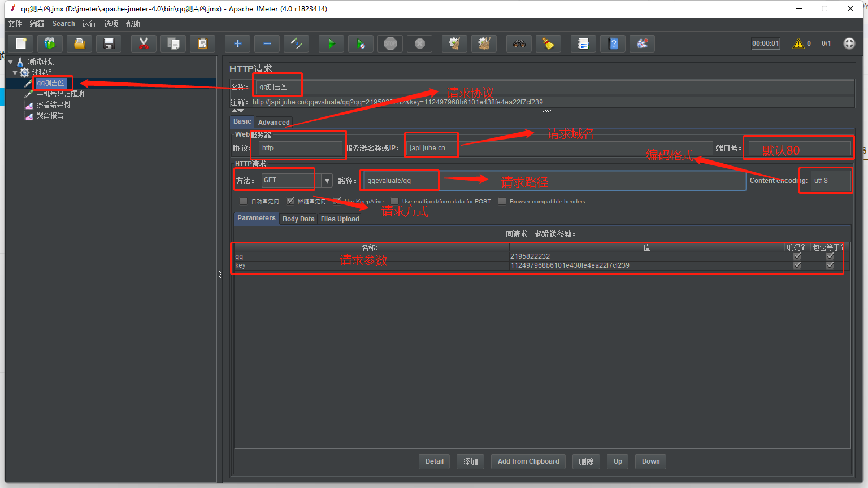
Task: Click the 察看结果树 listener tree icon
Action: [29, 105]
